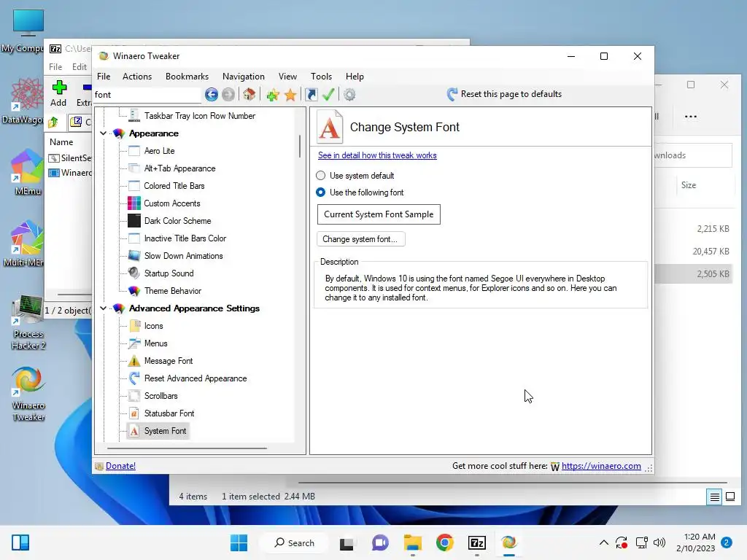Click the search field containing font
The image size is (747, 560).
pos(147,95)
